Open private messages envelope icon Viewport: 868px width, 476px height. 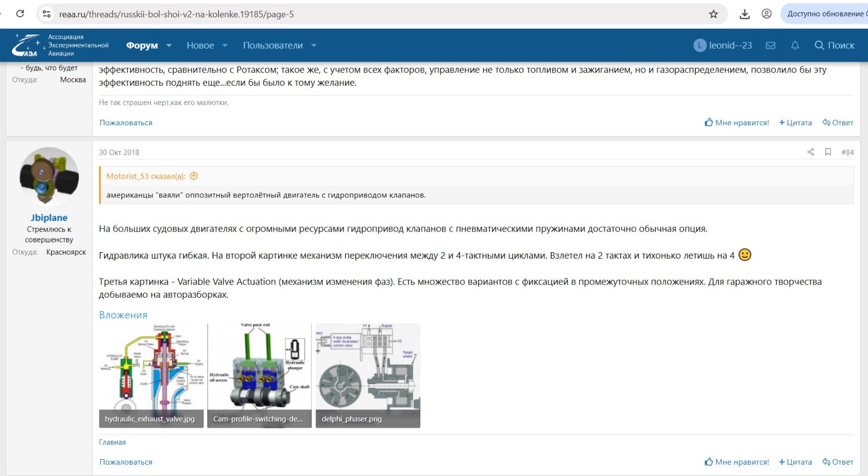[x=770, y=46]
